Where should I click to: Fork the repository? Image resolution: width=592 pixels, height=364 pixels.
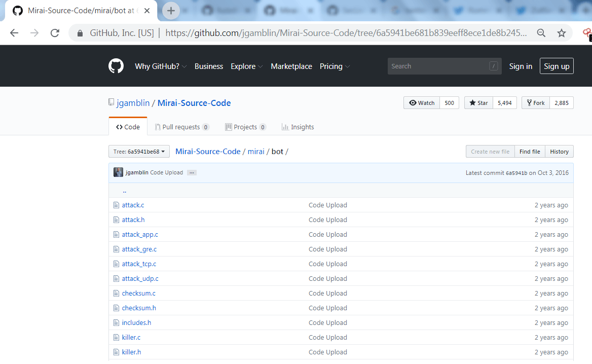pyautogui.click(x=535, y=103)
